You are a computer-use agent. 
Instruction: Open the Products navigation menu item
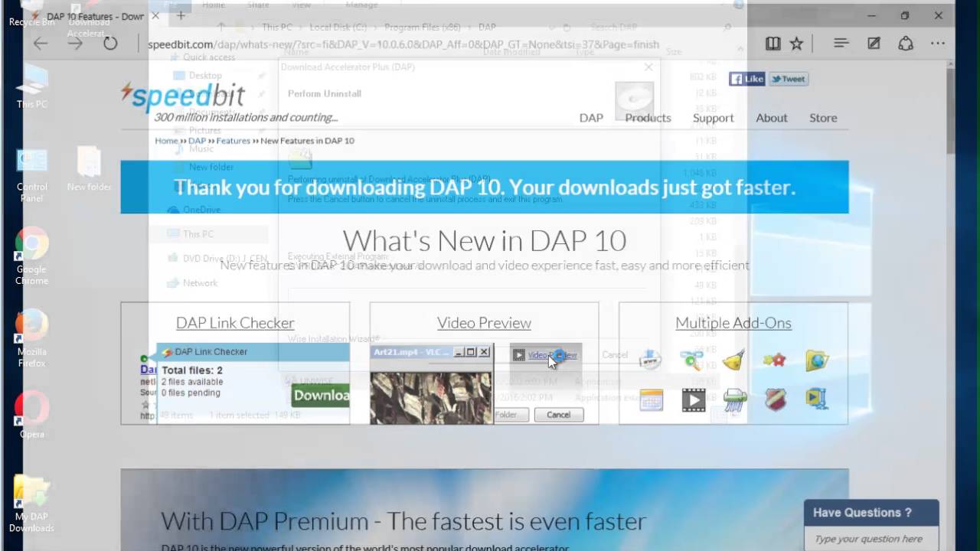[x=648, y=118]
